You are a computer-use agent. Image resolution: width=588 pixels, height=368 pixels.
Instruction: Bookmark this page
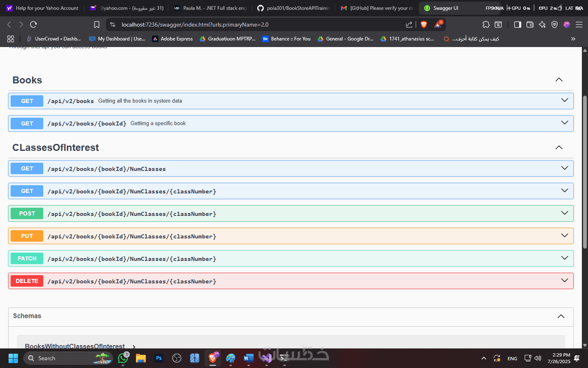[x=97, y=25]
